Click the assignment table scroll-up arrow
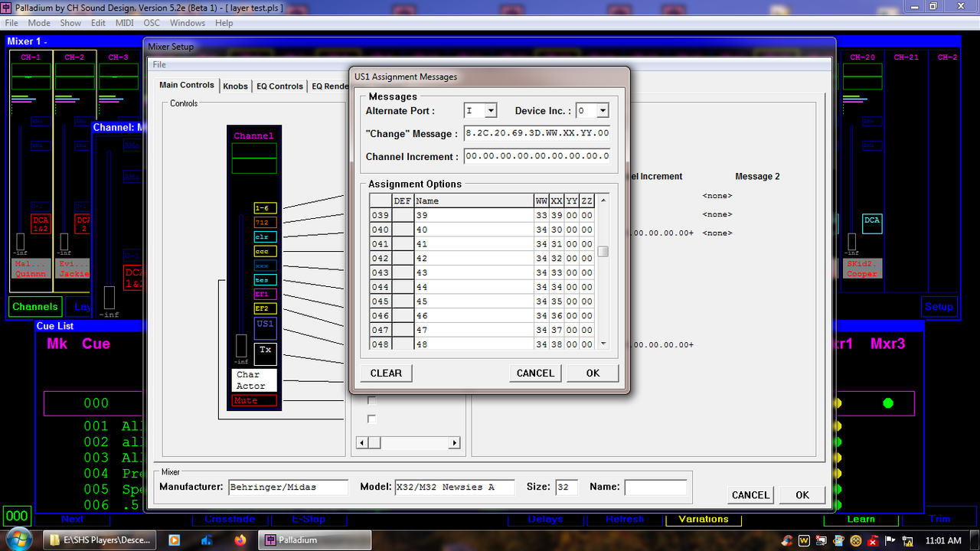Screen dimensions: 980x551 coord(603,201)
